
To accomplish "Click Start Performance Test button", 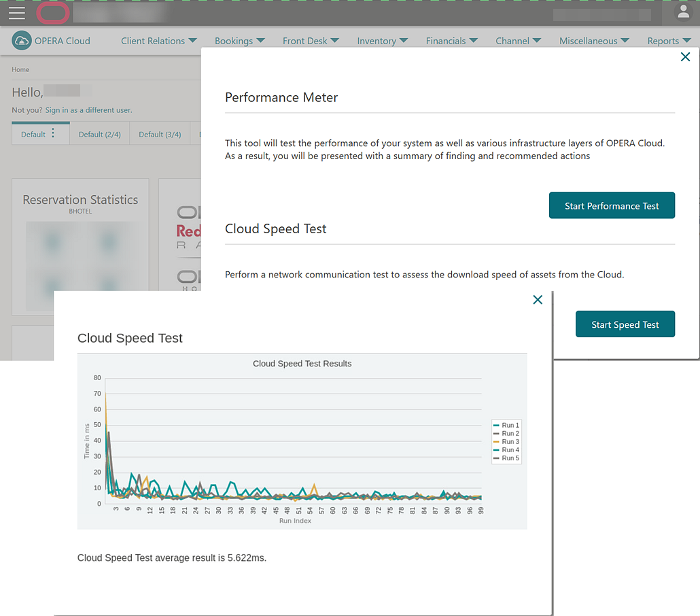I will (x=612, y=205).
